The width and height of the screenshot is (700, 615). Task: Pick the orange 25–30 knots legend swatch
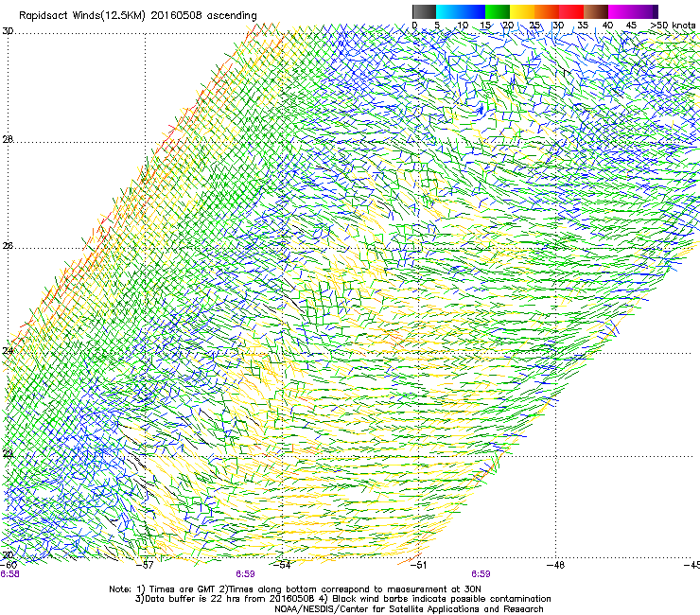tap(547, 11)
